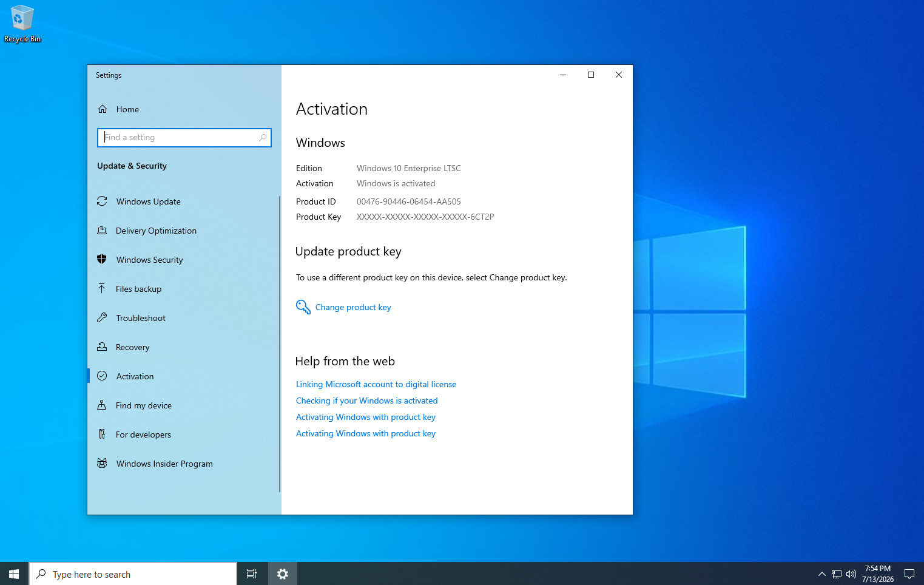Open the Recycle Bin desktop icon
924x585 pixels.
(x=22, y=24)
